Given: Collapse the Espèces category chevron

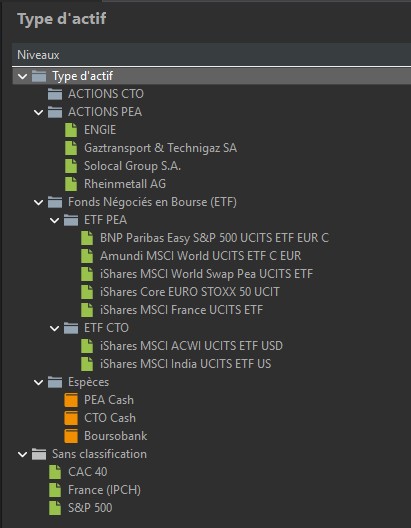Looking at the screenshot, I should point(39,382).
